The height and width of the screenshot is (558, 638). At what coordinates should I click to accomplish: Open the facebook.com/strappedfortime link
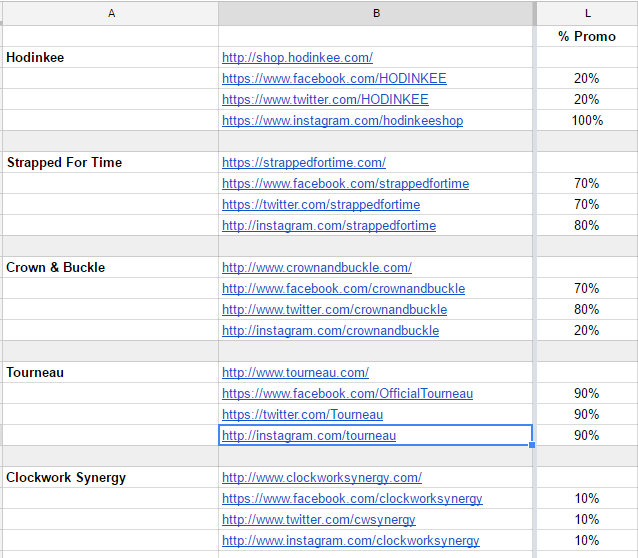345,184
